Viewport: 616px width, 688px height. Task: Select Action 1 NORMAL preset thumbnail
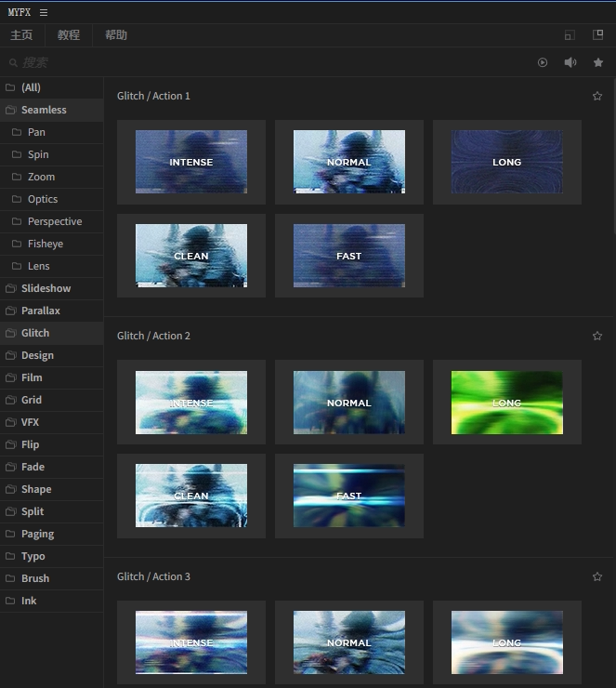349,162
